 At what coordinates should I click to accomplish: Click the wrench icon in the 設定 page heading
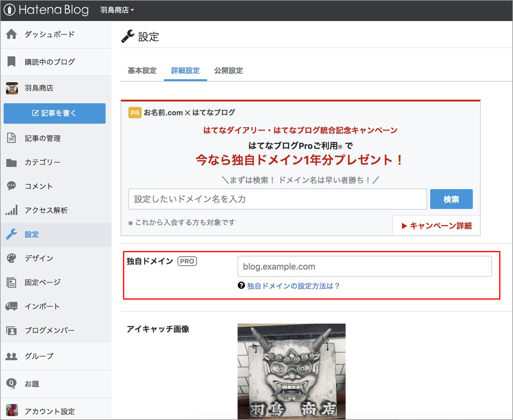[x=128, y=36]
